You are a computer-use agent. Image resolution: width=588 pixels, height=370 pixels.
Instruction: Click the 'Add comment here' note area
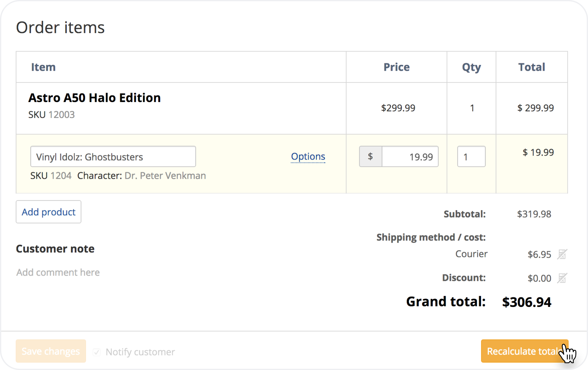pos(58,272)
